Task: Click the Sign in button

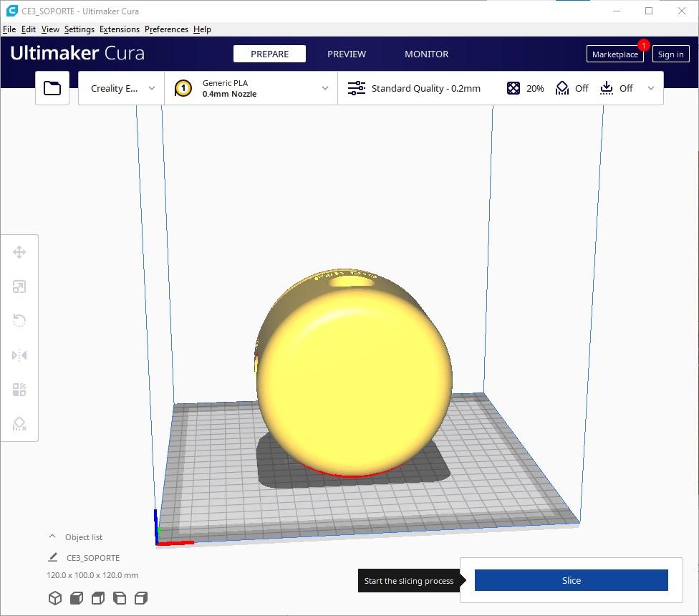Action: (x=670, y=54)
